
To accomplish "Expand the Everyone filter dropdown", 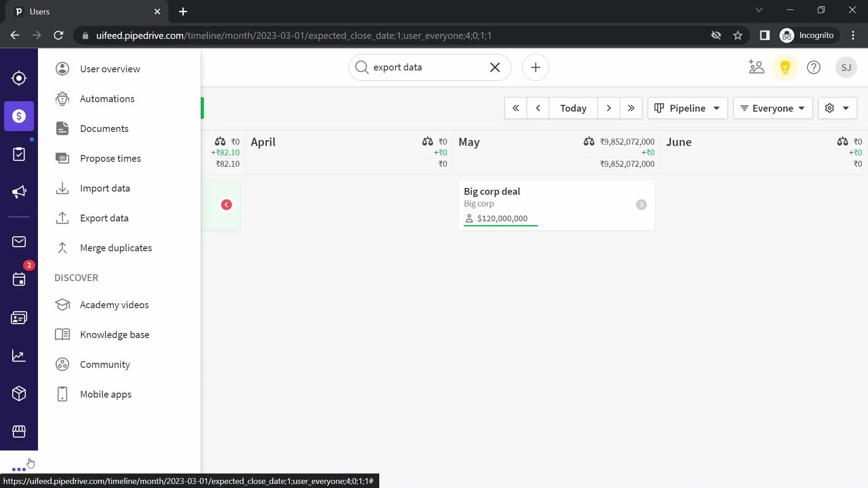I will (772, 107).
